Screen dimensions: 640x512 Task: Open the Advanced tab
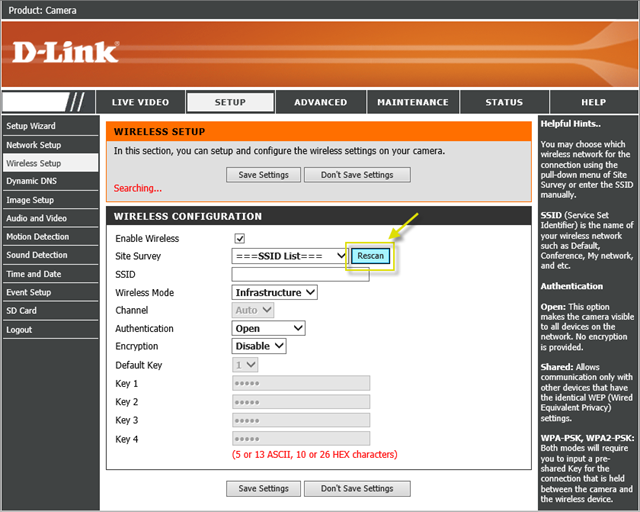pyautogui.click(x=320, y=102)
